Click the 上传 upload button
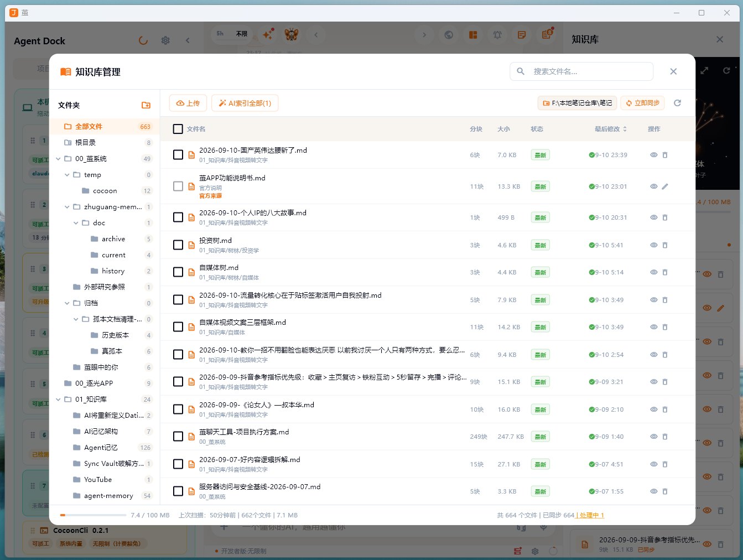This screenshot has height=560, width=743. pyautogui.click(x=188, y=103)
